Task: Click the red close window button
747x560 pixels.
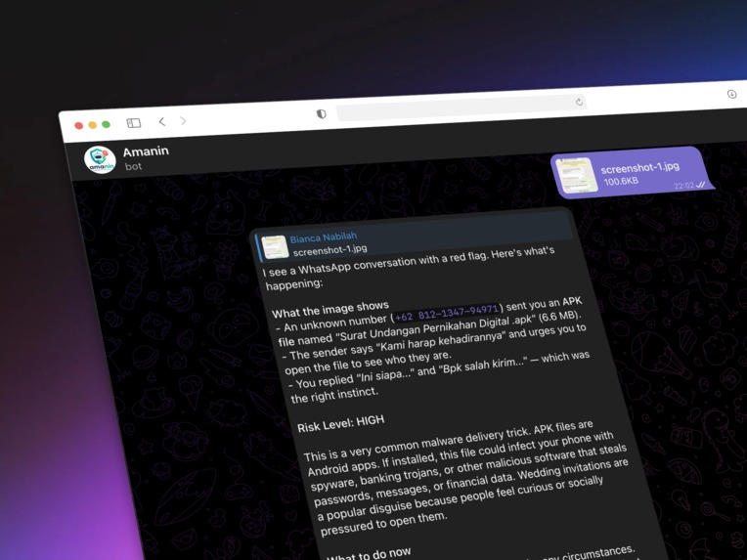Action: (x=79, y=126)
